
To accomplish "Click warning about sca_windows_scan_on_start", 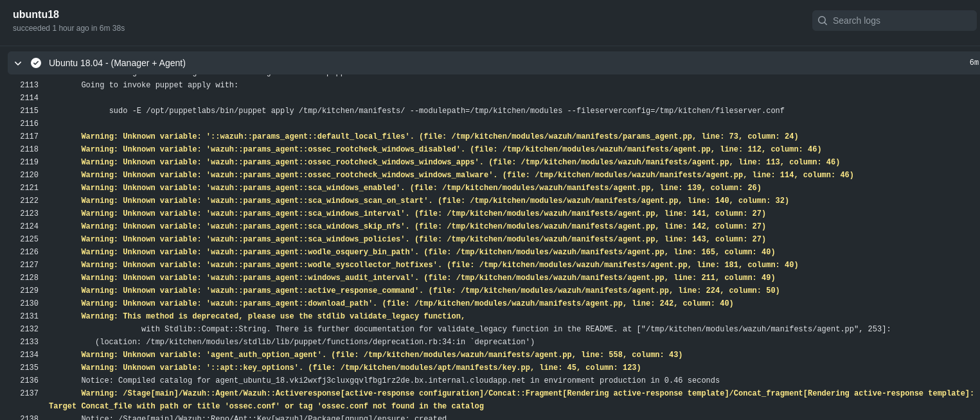I will [x=435, y=201].
